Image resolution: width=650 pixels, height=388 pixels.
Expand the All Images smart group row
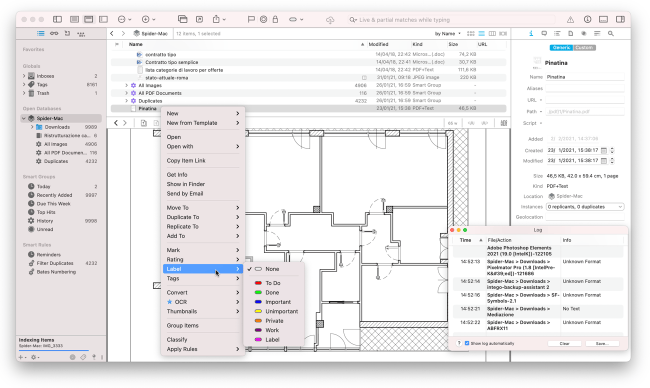[126, 85]
